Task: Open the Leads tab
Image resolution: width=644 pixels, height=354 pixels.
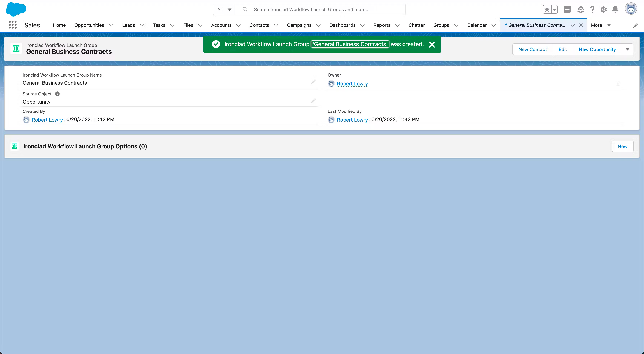Action: point(128,25)
